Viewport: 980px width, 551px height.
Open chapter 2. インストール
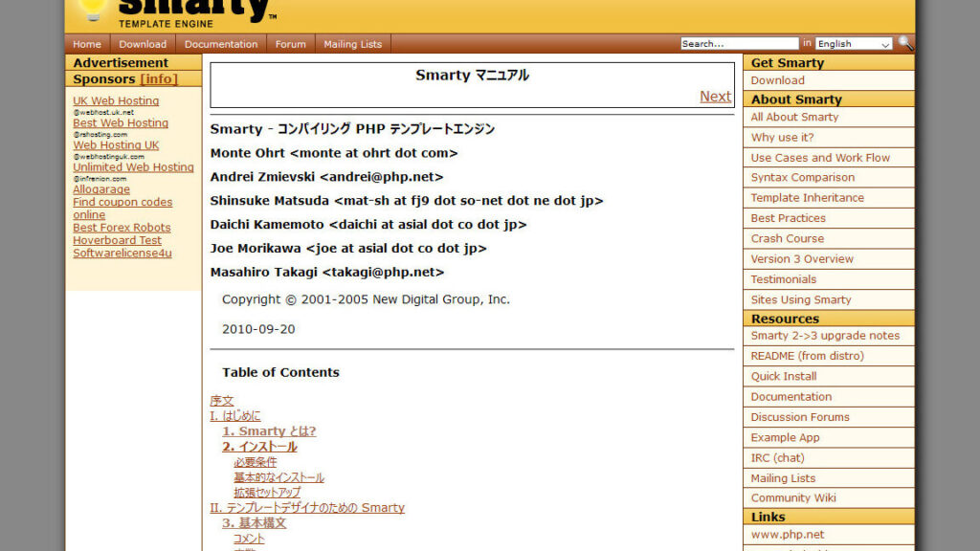[x=259, y=447]
